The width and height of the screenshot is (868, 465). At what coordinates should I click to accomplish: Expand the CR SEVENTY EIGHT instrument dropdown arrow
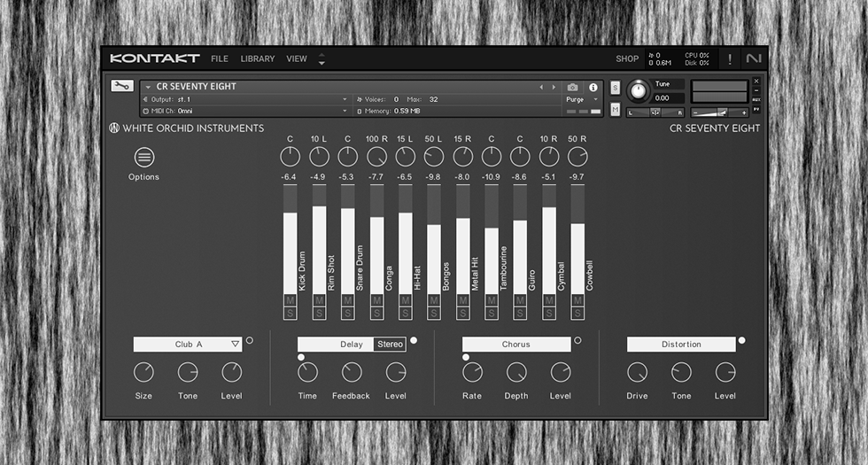[x=148, y=88]
